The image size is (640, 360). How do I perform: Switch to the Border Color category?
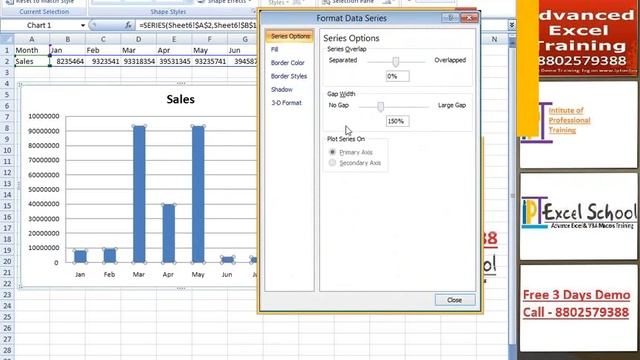(x=288, y=63)
